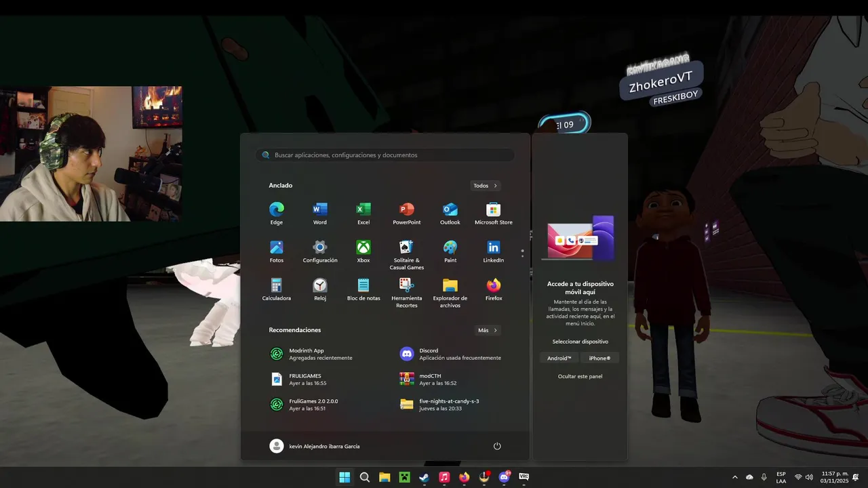Open LinkedIn pinned app
The image size is (868, 488).
pos(494,251)
